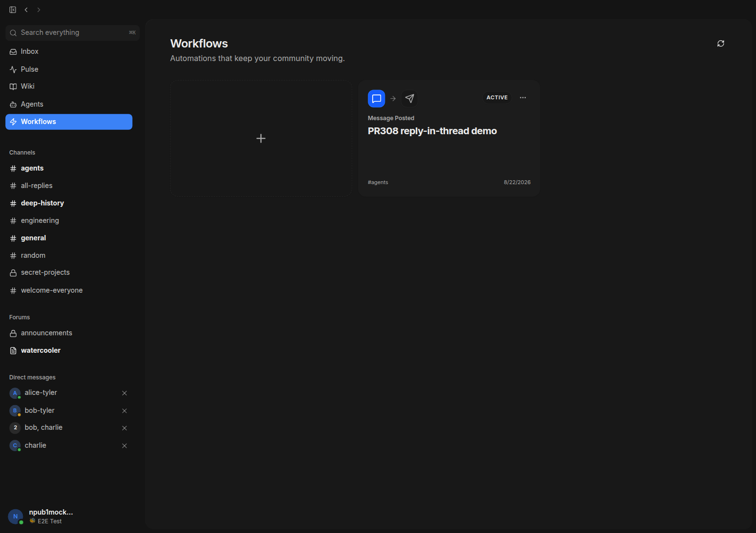Click the alice-tyler avatar
The width and height of the screenshot is (756, 533).
[15, 393]
